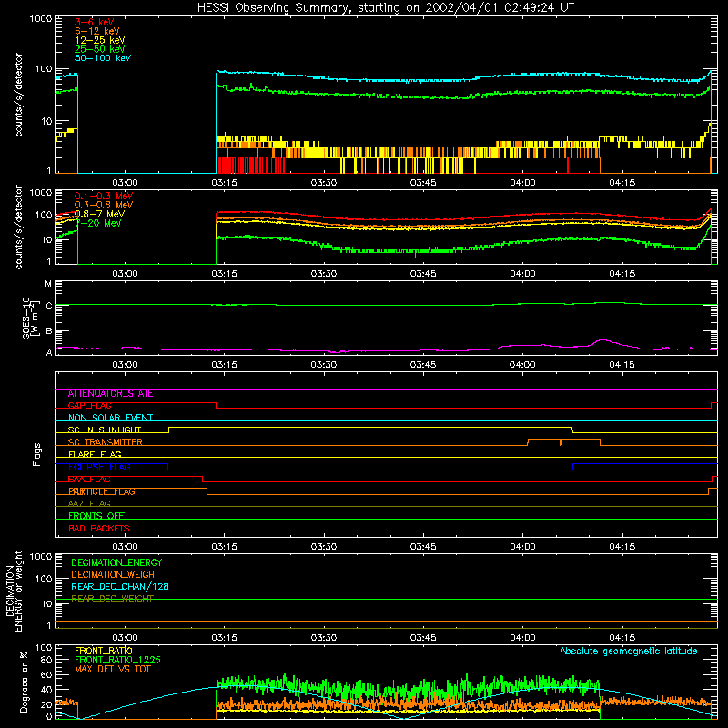Image resolution: width=728 pixels, height=728 pixels.
Task: Click 03:30 tick under the top keV panel
Action: [x=324, y=183]
